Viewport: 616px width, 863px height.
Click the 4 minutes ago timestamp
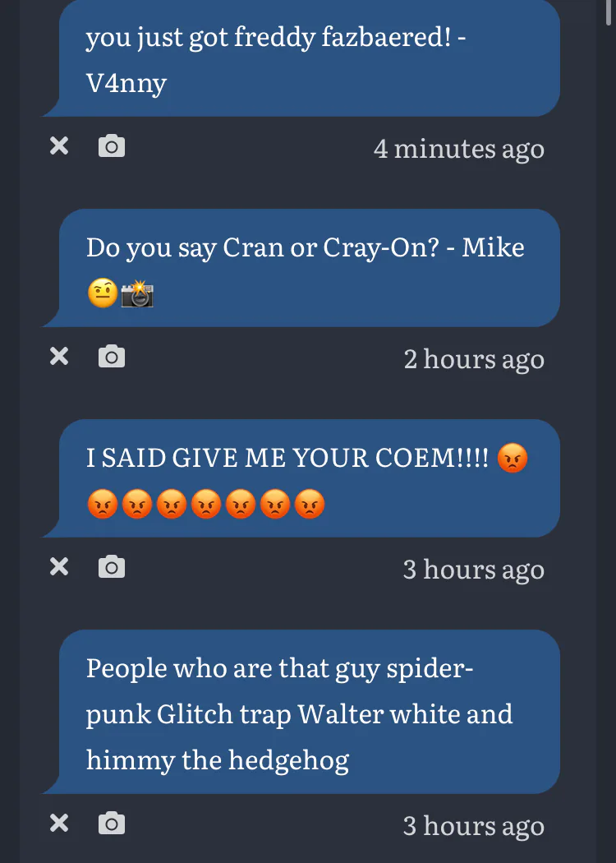coord(458,149)
